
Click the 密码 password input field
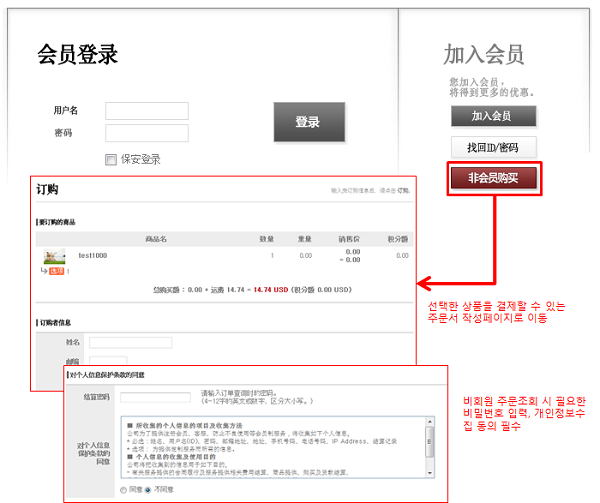[x=147, y=133]
